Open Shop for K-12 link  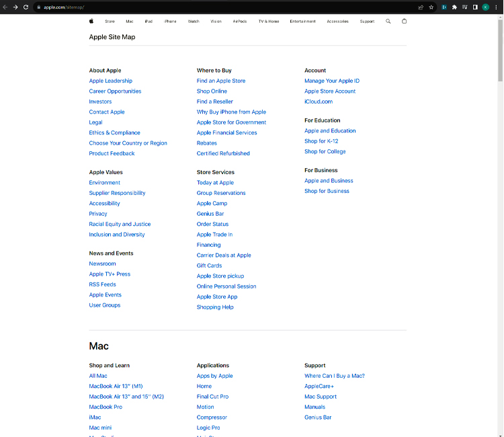tap(321, 141)
